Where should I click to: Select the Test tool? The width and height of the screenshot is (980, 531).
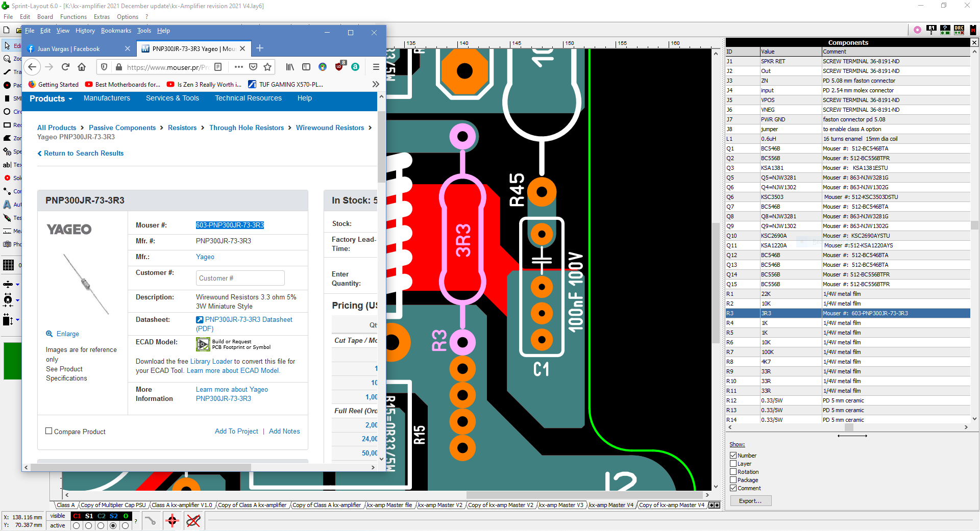click(x=11, y=218)
